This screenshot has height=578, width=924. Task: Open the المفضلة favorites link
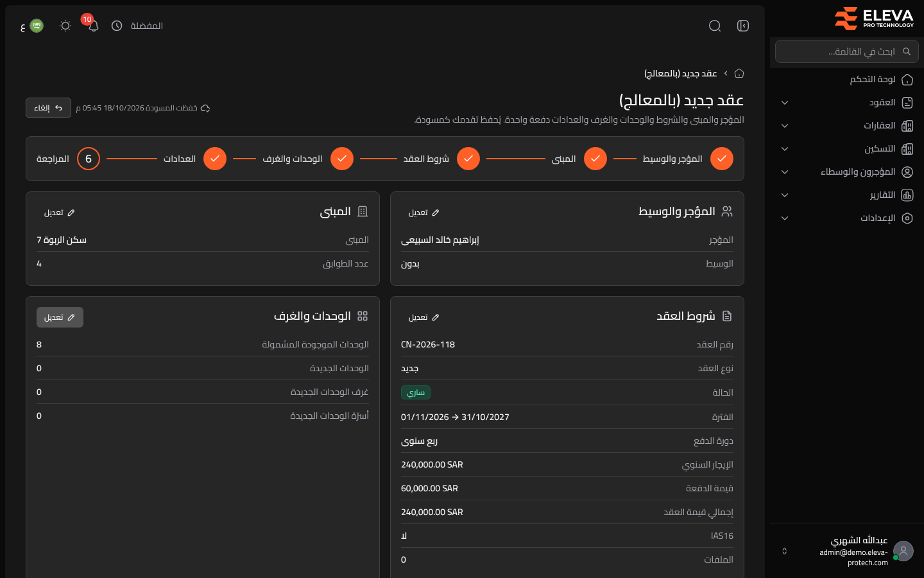pos(147,26)
